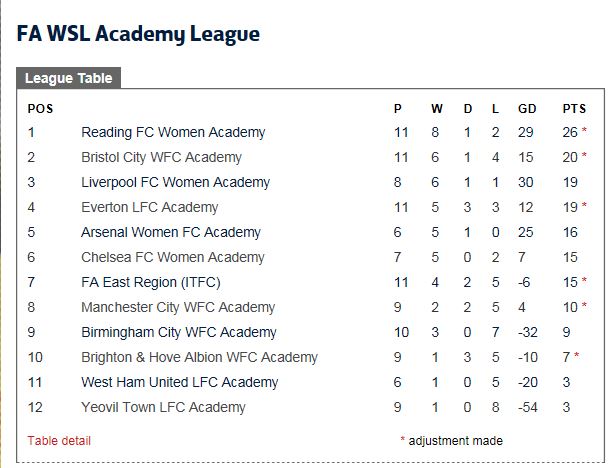
Task: Select the League Table tab
Action: coord(69,78)
